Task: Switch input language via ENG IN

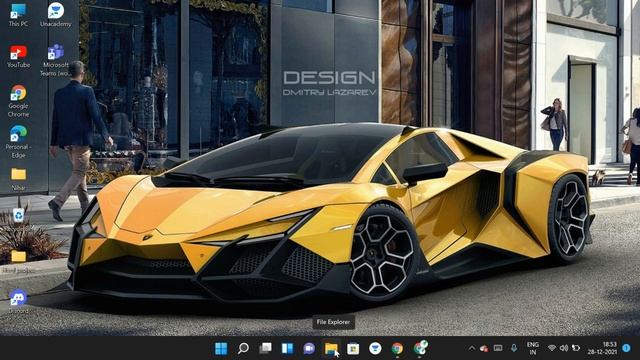Action: pos(533,348)
